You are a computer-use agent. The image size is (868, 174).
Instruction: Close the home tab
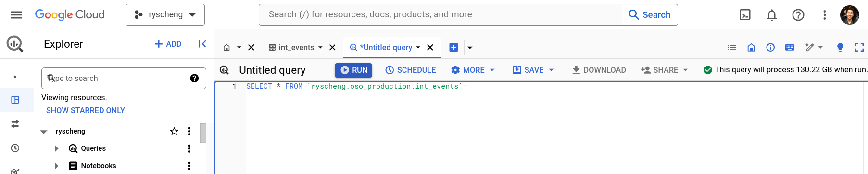click(251, 47)
